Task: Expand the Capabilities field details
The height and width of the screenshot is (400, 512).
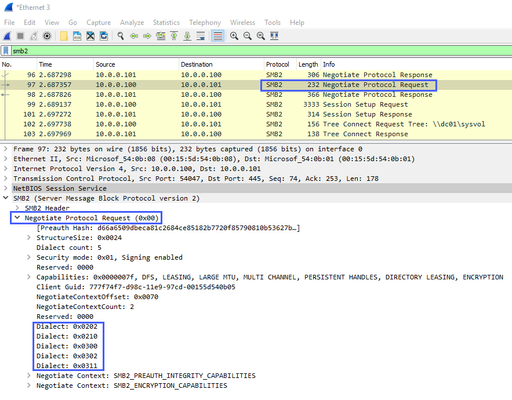Action: [x=29, y=277]
